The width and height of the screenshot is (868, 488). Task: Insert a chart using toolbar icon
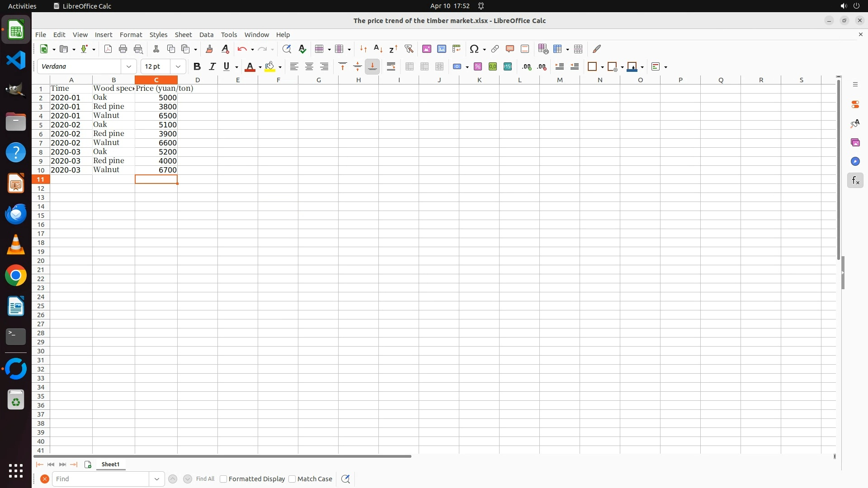pos(442,49)
